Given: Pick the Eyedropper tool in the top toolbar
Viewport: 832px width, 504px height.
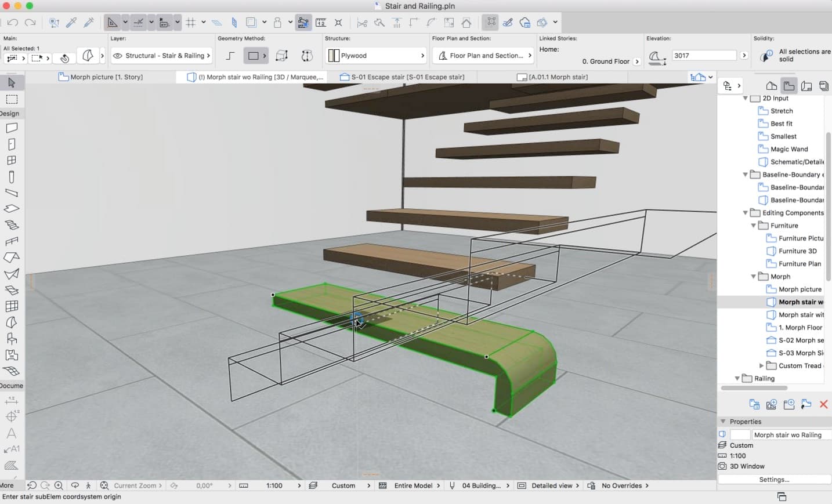Looking at the screenshot, I should 71,23.
